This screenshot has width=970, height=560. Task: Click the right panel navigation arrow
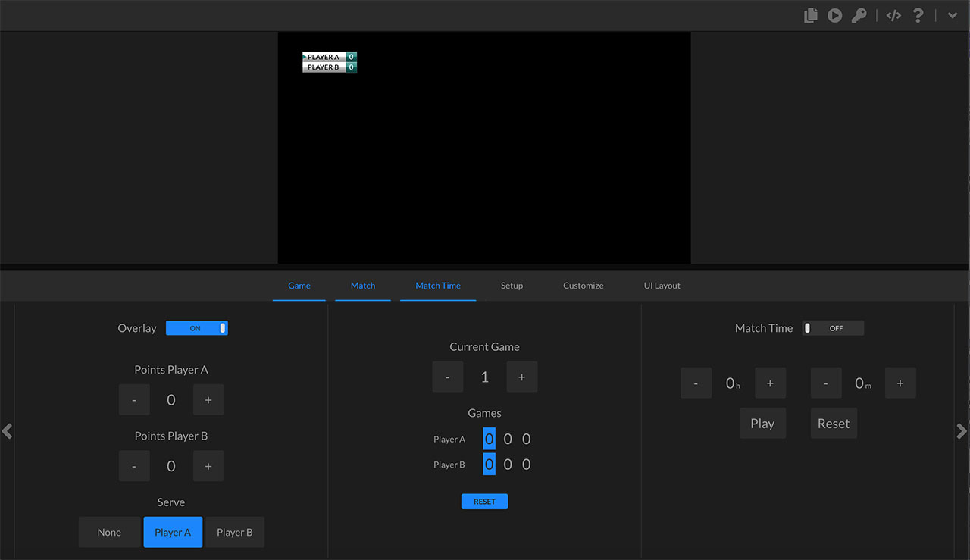click(x=962, y=431)
